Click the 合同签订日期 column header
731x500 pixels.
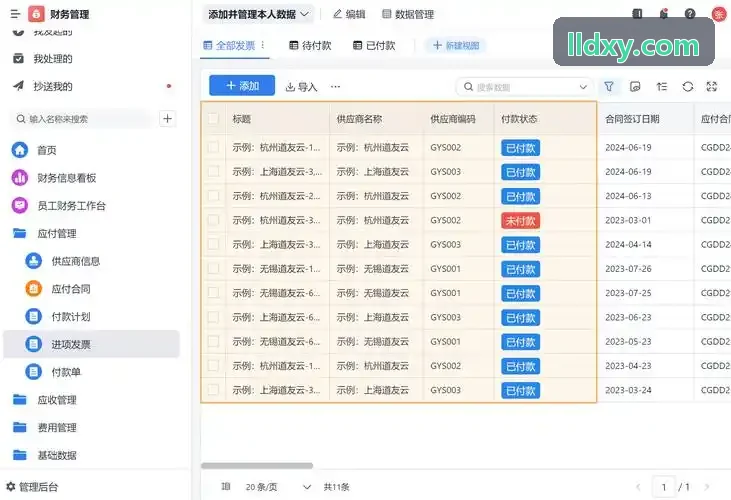pyautogui.click(x=632, y=119)
